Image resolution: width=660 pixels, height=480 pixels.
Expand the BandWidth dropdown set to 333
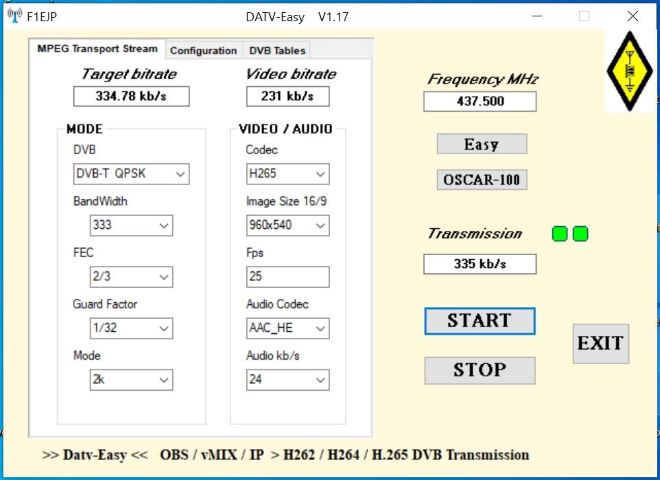click(x=131, y=225)
